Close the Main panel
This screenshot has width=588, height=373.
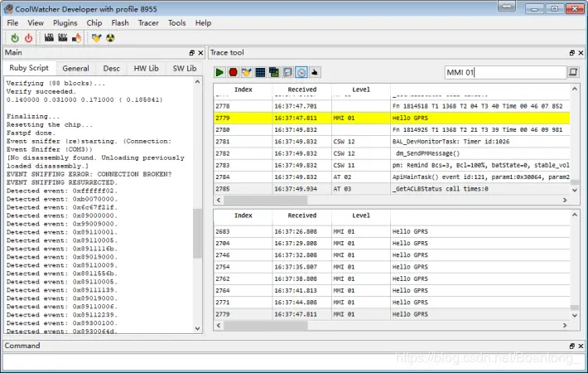tap(200, 53)
